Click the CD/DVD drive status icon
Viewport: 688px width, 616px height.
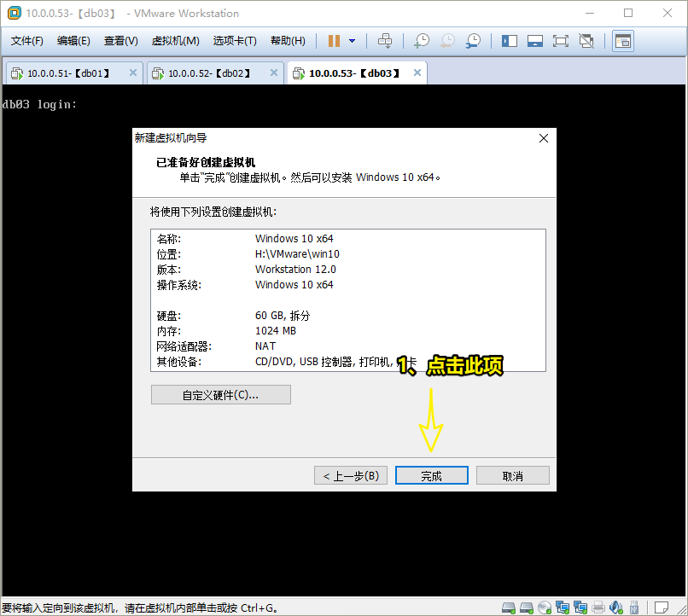pos(545,607)
